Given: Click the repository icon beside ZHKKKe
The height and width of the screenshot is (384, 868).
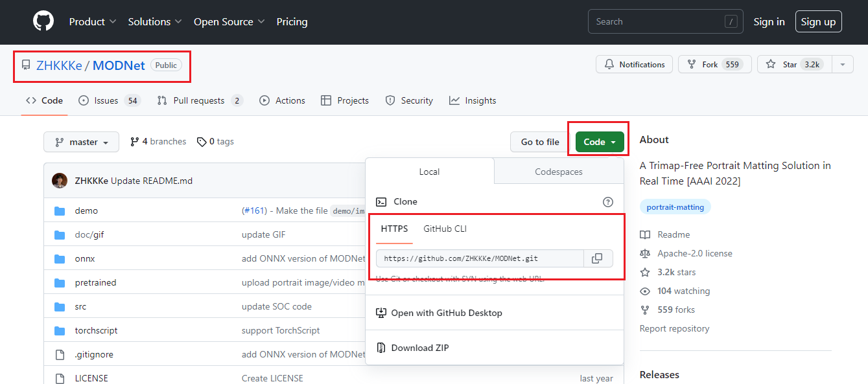Looking at the screenshot, I should click(x=26, y=65).
